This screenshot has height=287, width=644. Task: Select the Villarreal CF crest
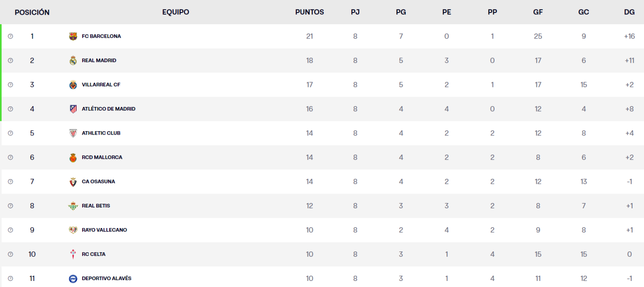(73, 84)
